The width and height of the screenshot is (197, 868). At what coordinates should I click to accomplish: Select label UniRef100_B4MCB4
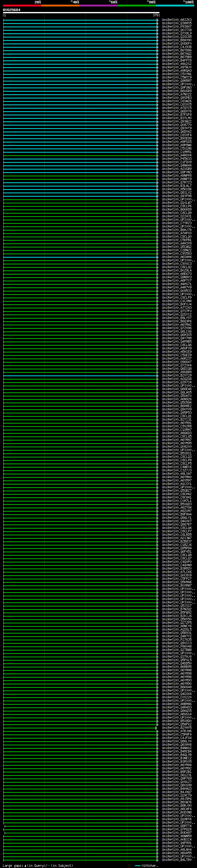pyautogui.click(x=176, y=751)
